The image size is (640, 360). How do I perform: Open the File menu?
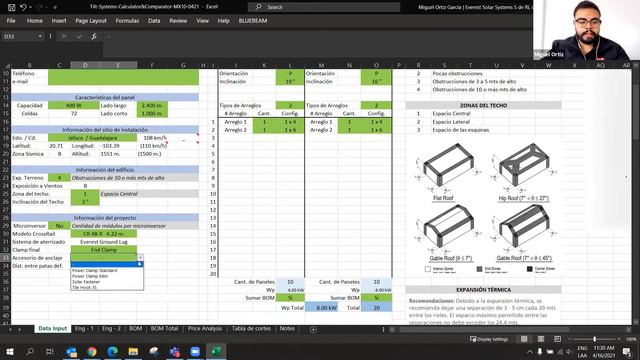(11, 20)
